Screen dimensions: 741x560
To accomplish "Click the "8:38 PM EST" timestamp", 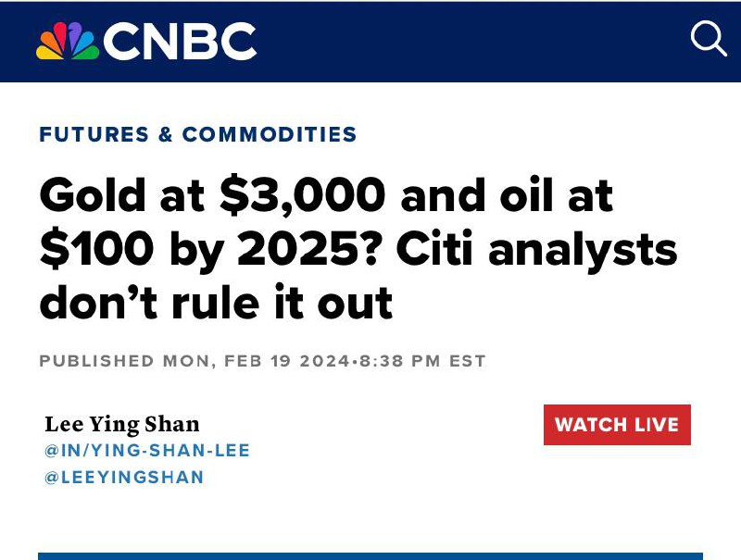I will (x=422, y=361).
